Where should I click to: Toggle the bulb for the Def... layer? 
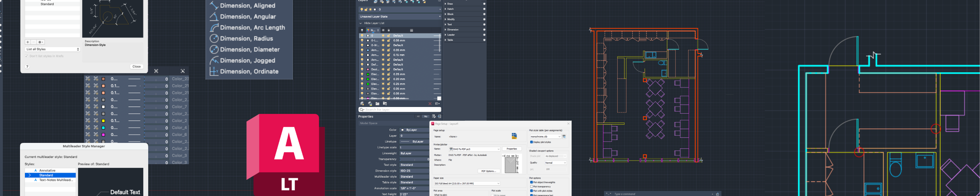pos(362,65)
